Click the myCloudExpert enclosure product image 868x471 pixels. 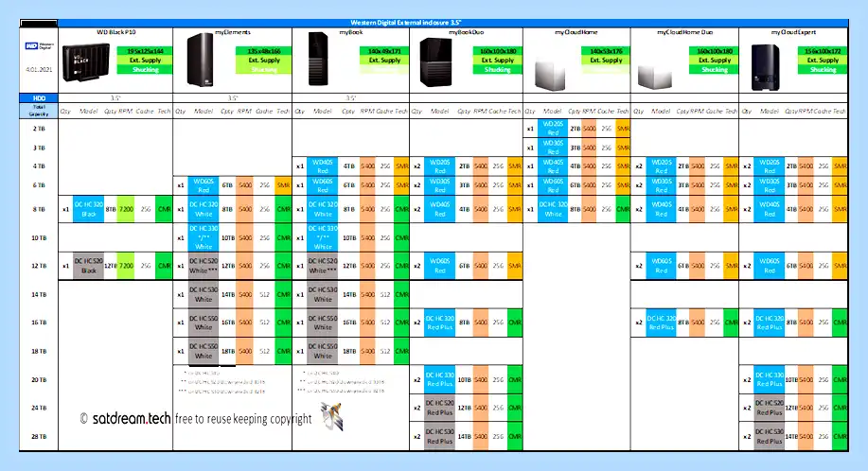pos(765,67)
